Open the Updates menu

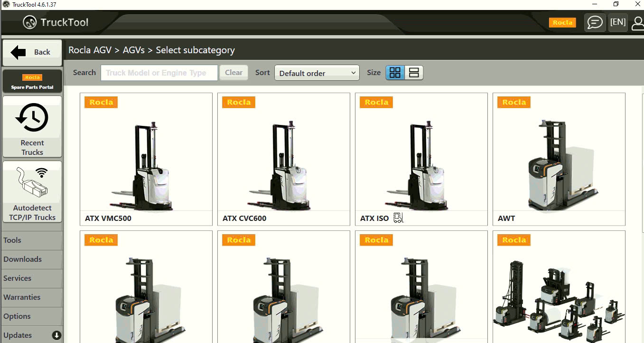coord(31,335)
